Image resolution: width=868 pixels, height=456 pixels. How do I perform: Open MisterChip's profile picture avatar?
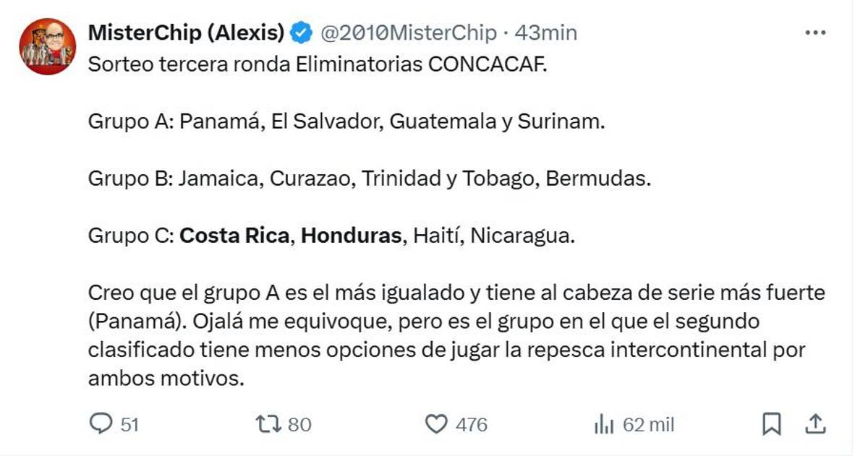[x=47, y=47]
